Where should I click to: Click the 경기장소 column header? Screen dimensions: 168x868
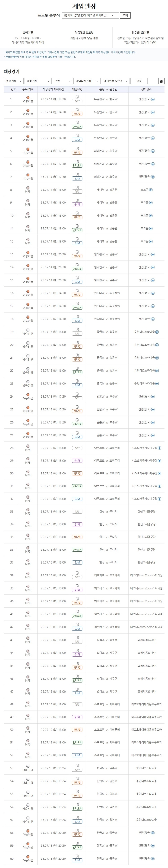pos(146,90)
